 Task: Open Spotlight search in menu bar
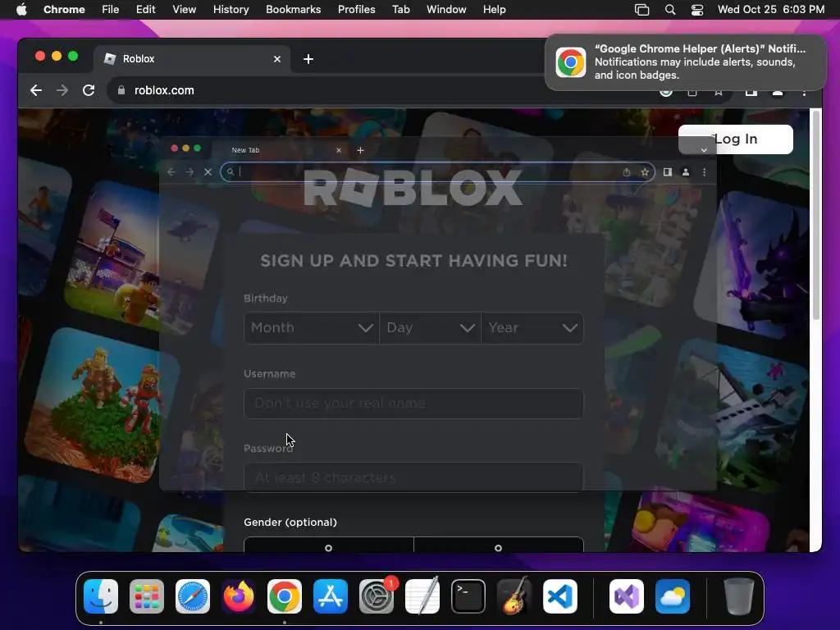pos(669,10)
